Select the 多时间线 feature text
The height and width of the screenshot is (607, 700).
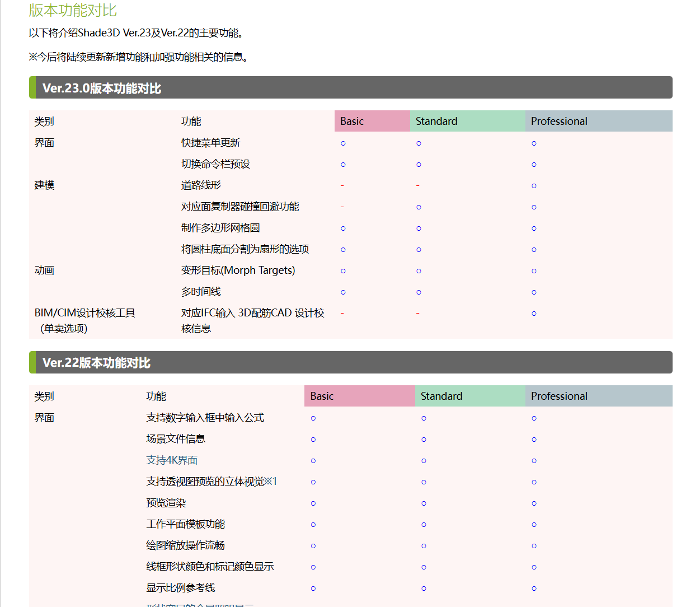[201, 292]
